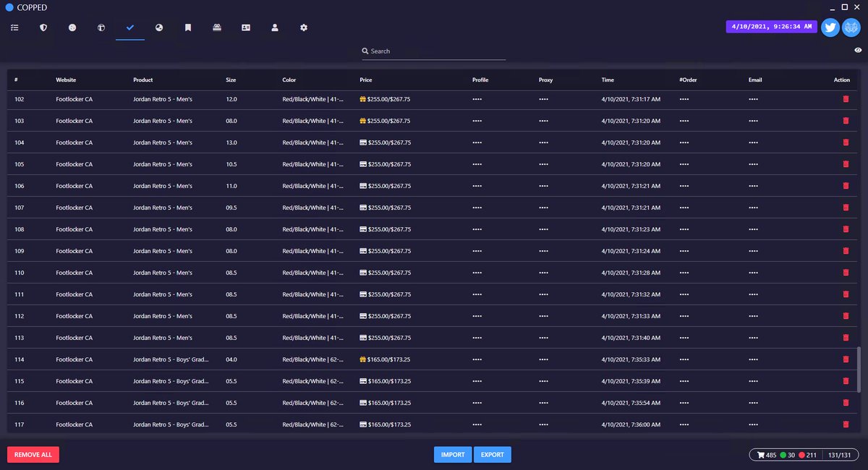Viewport: 868px width, 470px height.
Task: Click masked profile dots in row 110
Action: coord(477,273)
